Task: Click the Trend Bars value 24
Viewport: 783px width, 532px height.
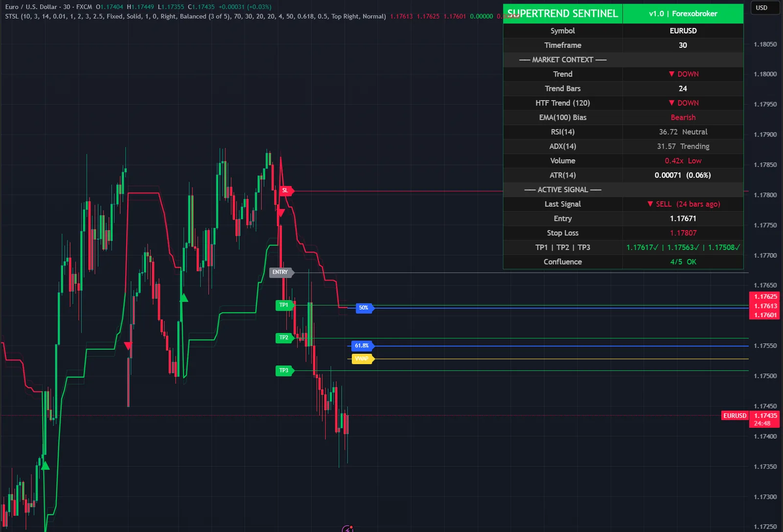Action: [x=683, y=89]
